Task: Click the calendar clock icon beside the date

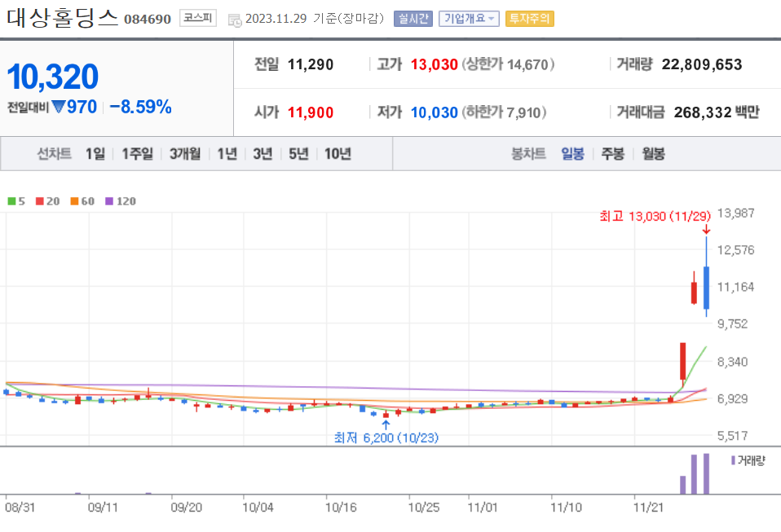Action: tap(235, 20)
